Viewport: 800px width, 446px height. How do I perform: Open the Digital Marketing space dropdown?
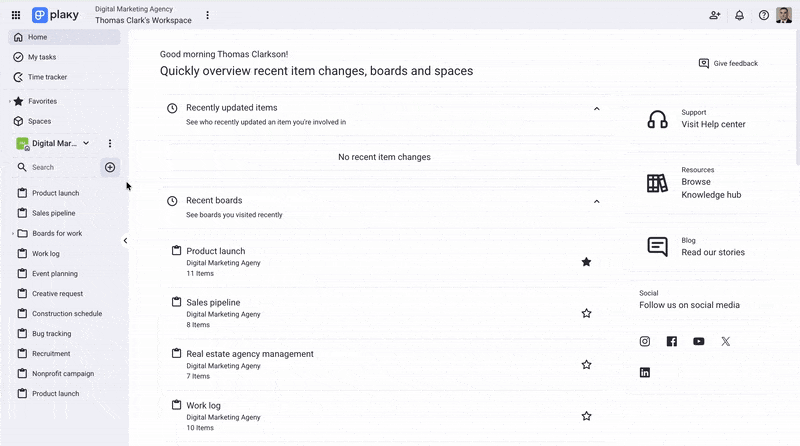tap(86, 144)
